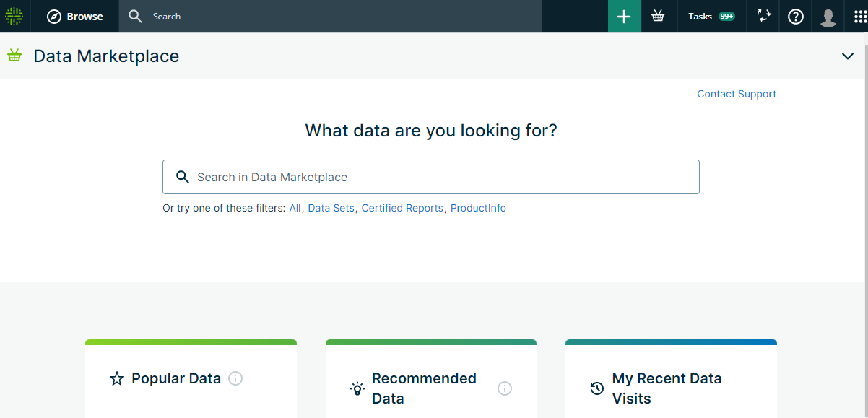The image size is (868, 418).
Task: Open the apps grid menu
Action: pos(860,17)
